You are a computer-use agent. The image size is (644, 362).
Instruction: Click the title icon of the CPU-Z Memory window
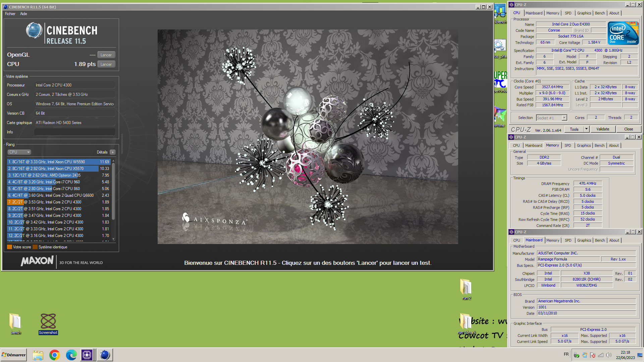pos(511,137)
